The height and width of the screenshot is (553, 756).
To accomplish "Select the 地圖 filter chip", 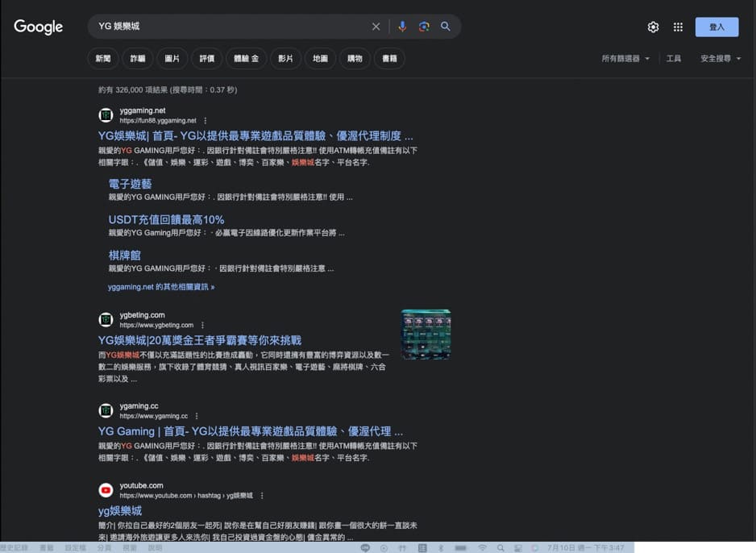I will point(320,58).
